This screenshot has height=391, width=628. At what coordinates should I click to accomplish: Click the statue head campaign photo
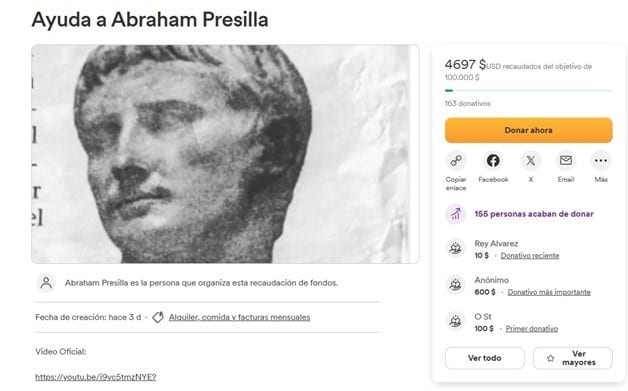coord(225,154)
